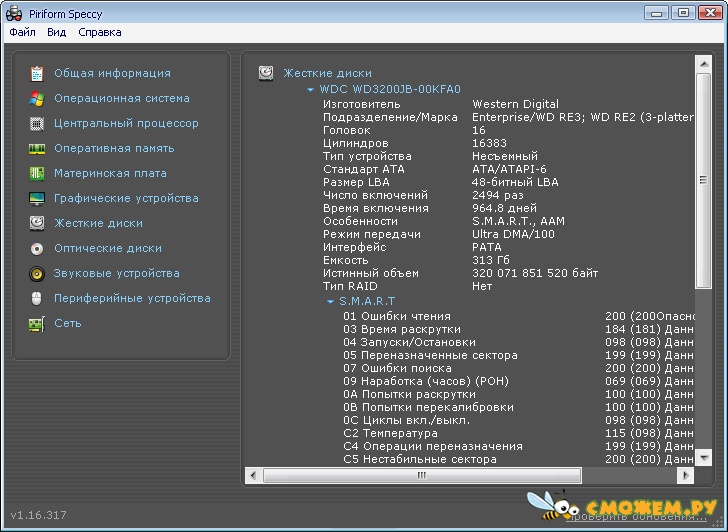Show Центральный процессор details
The height and width of the screenshot is (532, 728).
[x=126, y=123]
